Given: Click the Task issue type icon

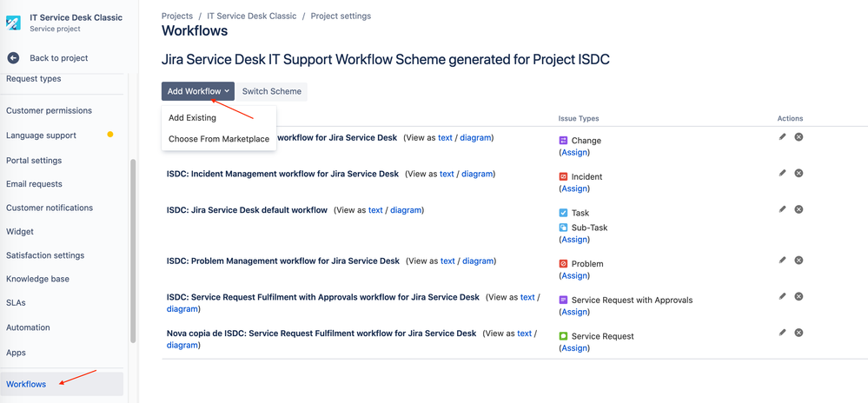Looking at the screenshot, I should tap(564, 213).
